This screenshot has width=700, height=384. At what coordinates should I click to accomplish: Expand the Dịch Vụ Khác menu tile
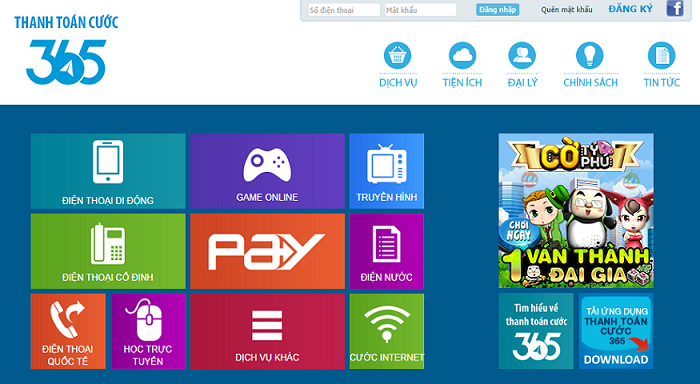pos(267,331)
